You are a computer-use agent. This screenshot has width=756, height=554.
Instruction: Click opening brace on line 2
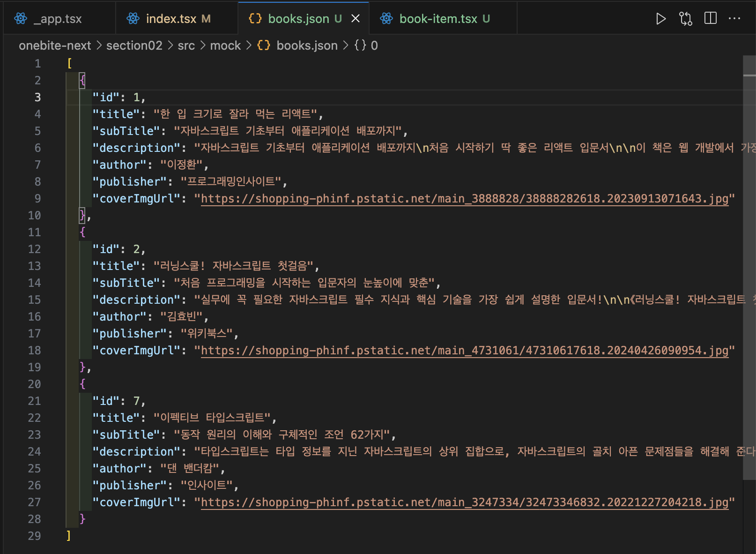click(x=82, y=81)
